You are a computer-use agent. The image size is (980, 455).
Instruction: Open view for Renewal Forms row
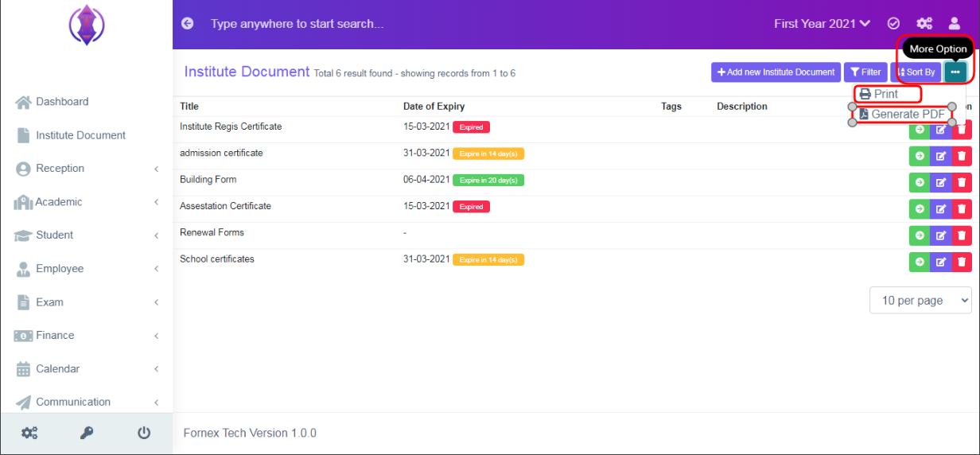920,235
